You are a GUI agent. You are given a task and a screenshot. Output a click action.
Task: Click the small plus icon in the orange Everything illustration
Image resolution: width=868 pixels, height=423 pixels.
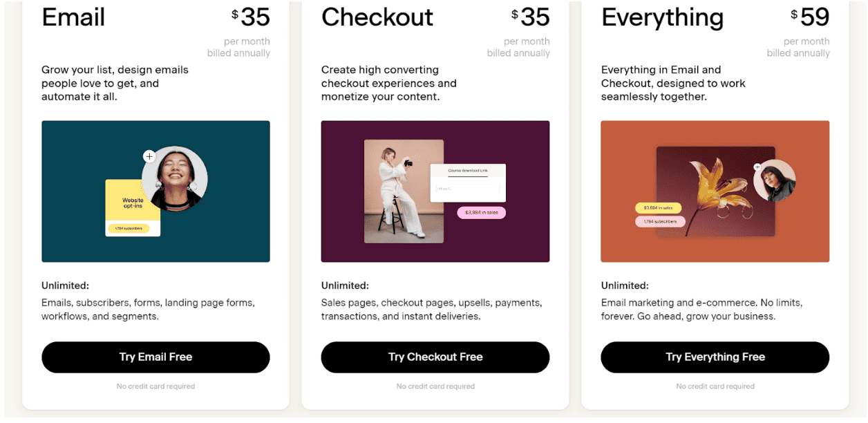757,167
